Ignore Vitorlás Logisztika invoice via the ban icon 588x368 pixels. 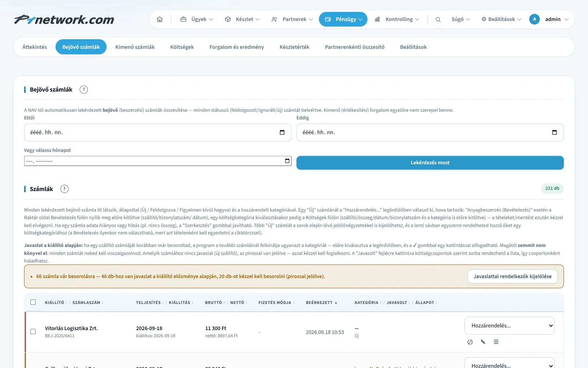[x=470, y=342]
